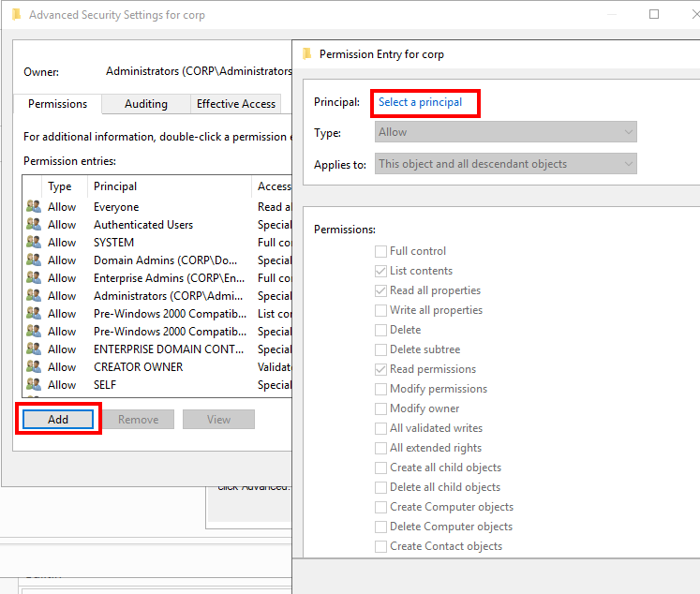Click folder icon in Permission Entry title bar

coord(307,54)
